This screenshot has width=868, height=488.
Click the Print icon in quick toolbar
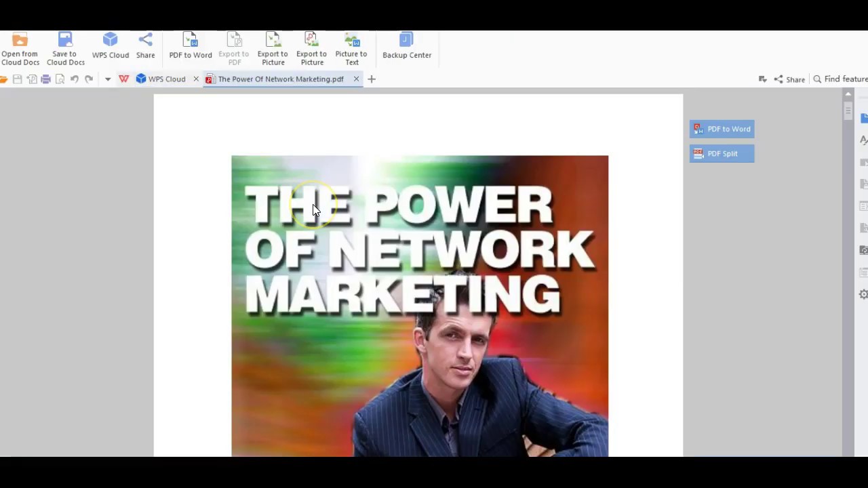pos(45,79)
